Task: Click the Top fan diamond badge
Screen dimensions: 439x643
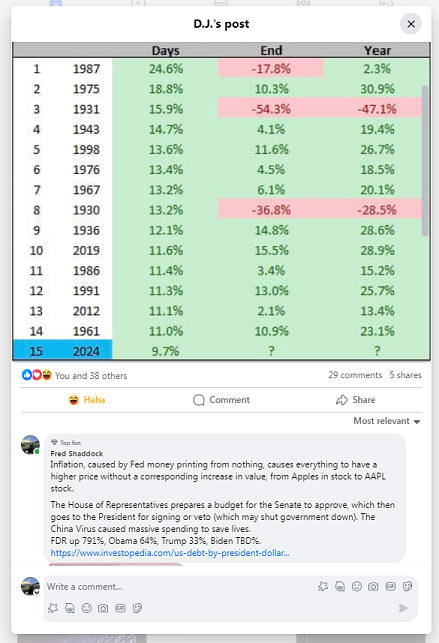Action: click(x=54, y=442)
